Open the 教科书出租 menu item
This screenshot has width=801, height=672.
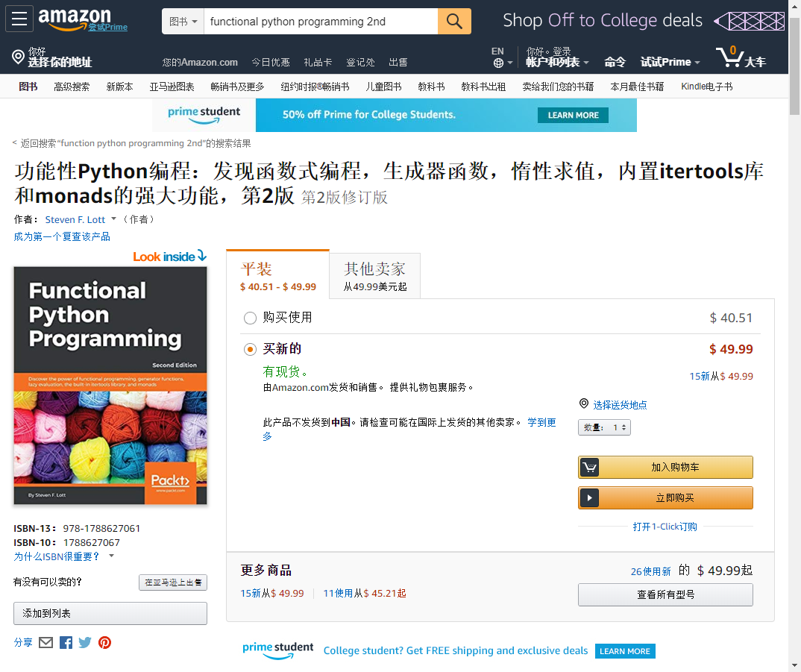pyautogui.click(x=483, y=87)
